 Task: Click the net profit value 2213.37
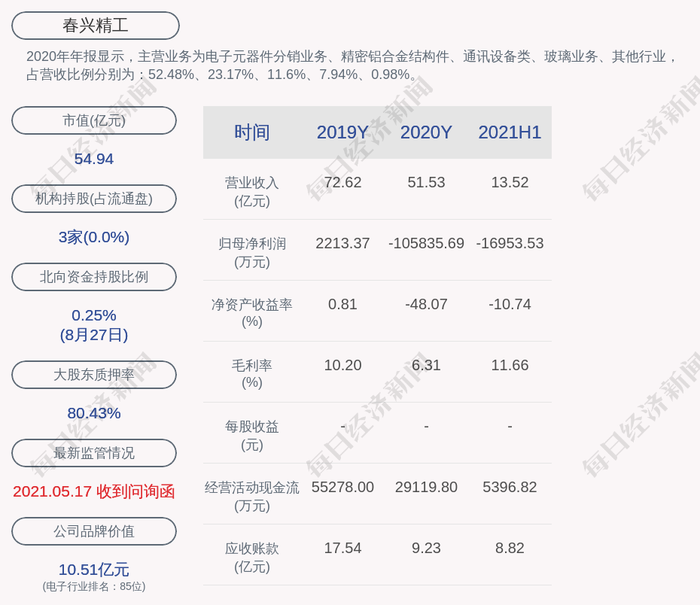coord(343,244)
